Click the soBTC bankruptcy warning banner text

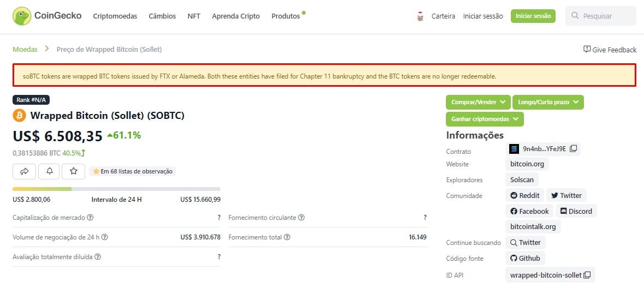pyautogui.click(x=260, y=76)
